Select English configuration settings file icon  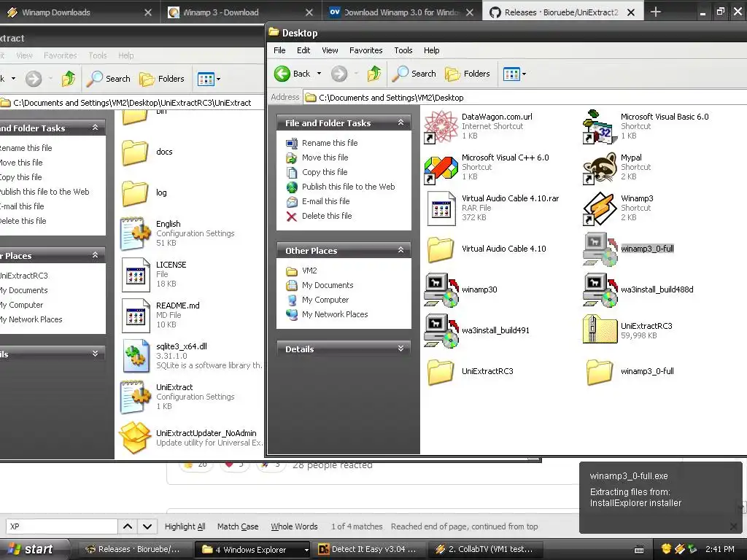pyautogui.click(x=135, y=233)
